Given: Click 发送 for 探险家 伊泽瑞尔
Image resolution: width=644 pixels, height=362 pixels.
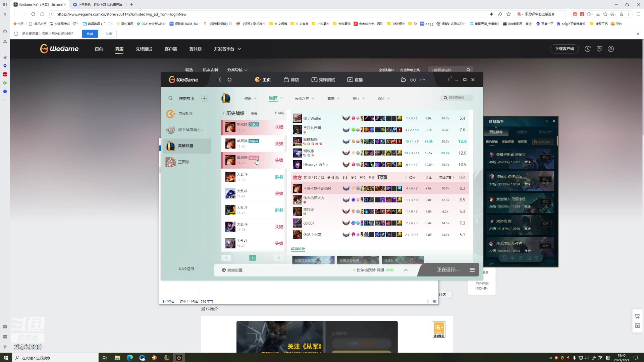Looking at the screenshot, I should coord(527,184).
